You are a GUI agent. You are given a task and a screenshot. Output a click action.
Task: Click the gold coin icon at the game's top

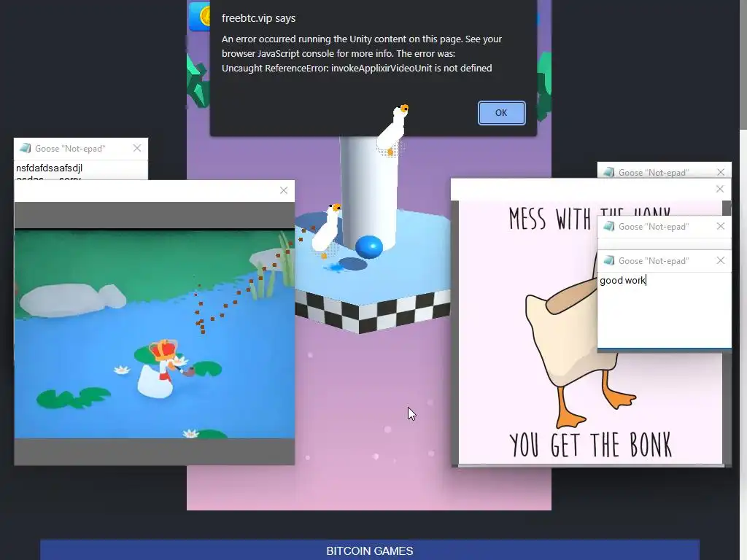point(204,17)
